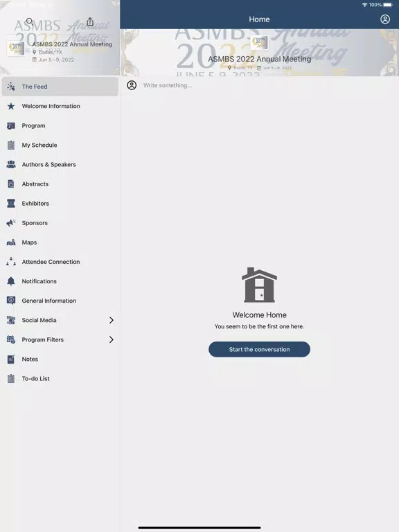Viewport: 399px width, 532px height.
Task: Tap the event logo thumbnail in sidebar header
Action: point(16,48)
